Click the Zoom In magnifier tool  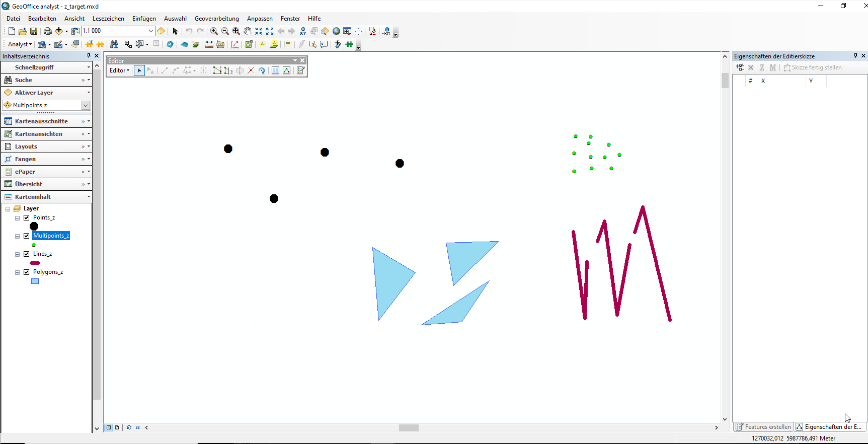tap(214, 31)
